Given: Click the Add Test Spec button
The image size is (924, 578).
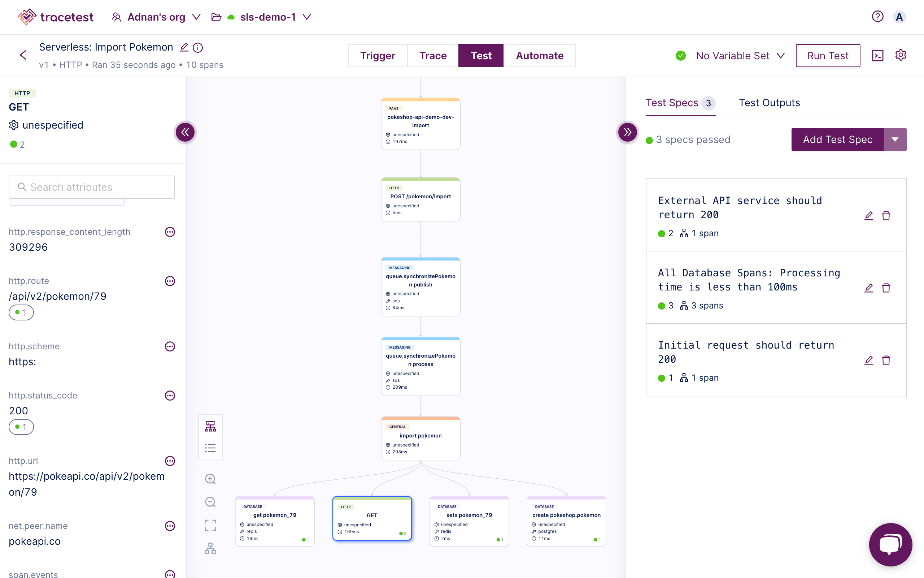Looking at the screenshot, I should click(837, 139).
